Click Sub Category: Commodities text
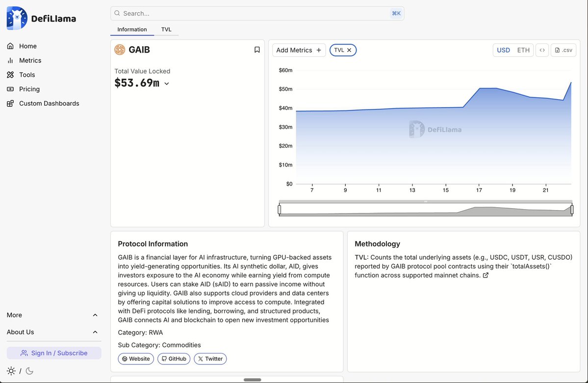The width and height of the screenshot is (588, 383). tap(159, 345)
